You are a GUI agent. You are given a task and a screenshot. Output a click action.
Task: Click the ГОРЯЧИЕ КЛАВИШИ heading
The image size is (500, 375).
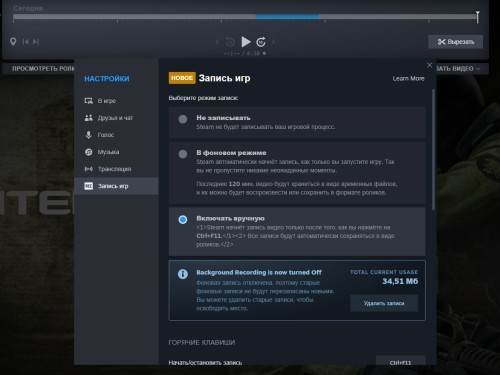[202, 343]
